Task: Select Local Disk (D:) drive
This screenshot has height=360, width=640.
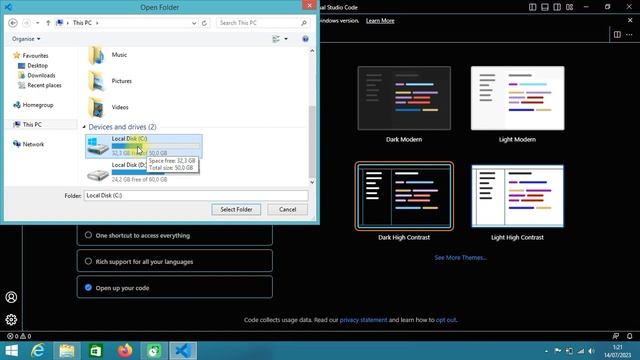Action: pyautogui.click(x=143, y=172)
